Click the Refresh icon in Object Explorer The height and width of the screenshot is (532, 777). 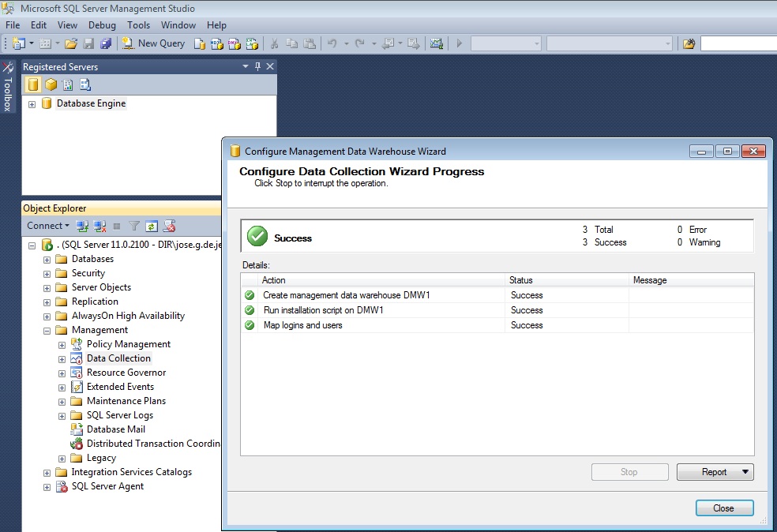click(x=151, y=227)
